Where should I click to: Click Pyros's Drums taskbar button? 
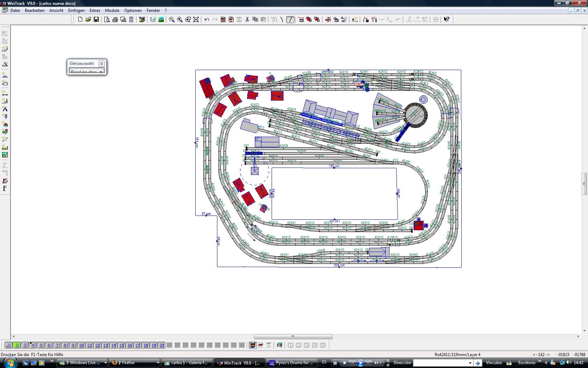[x=292, y=363]
